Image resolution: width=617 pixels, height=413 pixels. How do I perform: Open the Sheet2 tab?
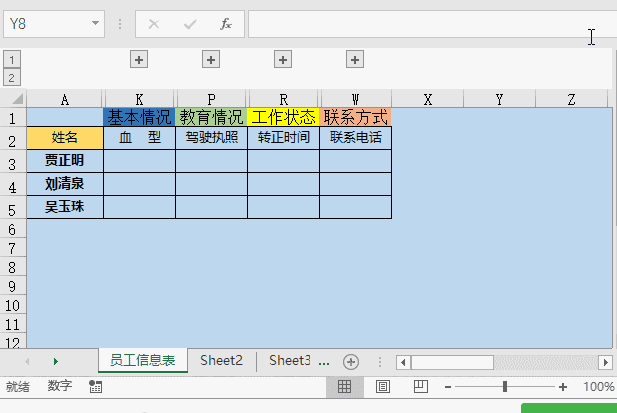[x=221, y=361]
